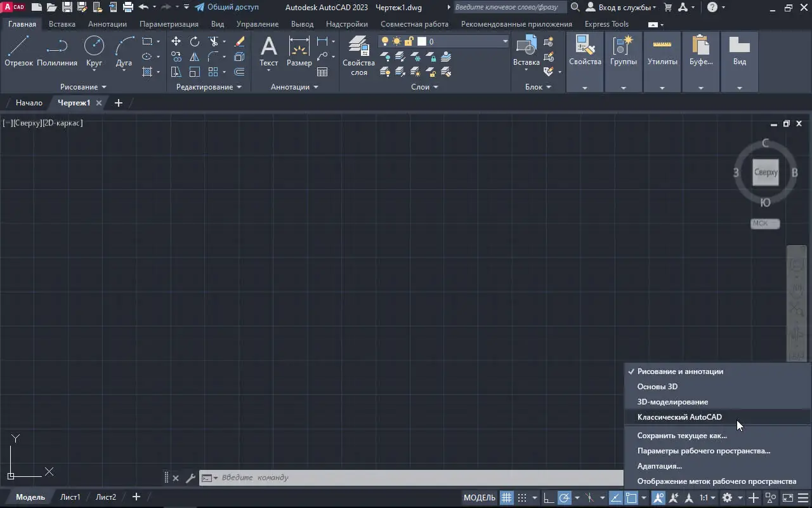The width and height of the screenshot is (812, 508).
Task: Click the Размер dimension tool
Action: pyautogui.click(x=299, y=51)
